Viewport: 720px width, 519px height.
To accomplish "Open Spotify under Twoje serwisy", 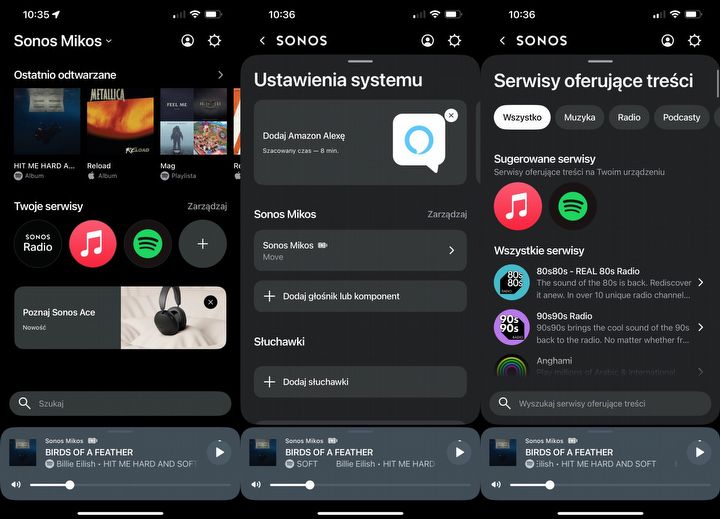I will click(x=148, y=243).
